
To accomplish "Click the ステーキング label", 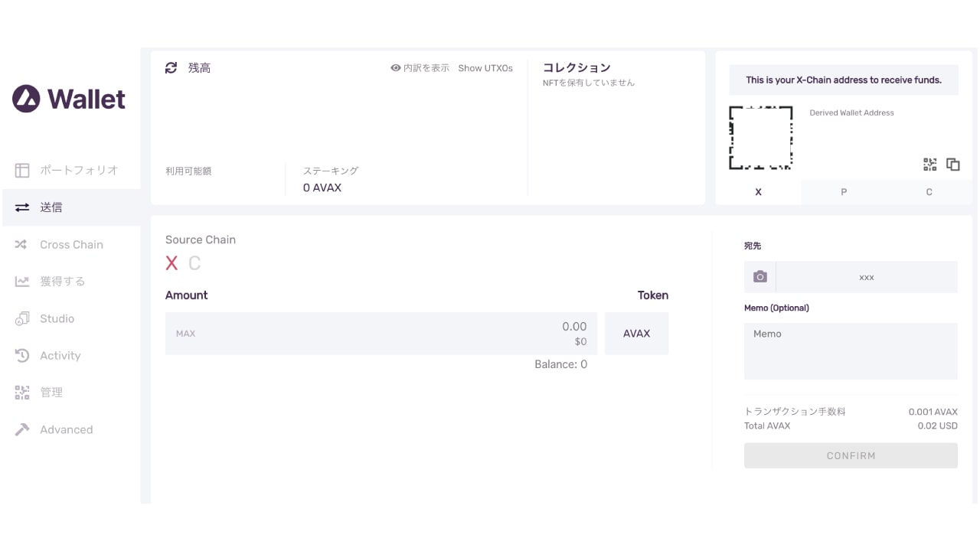I will pyautogui.click(x=330, y=171).
